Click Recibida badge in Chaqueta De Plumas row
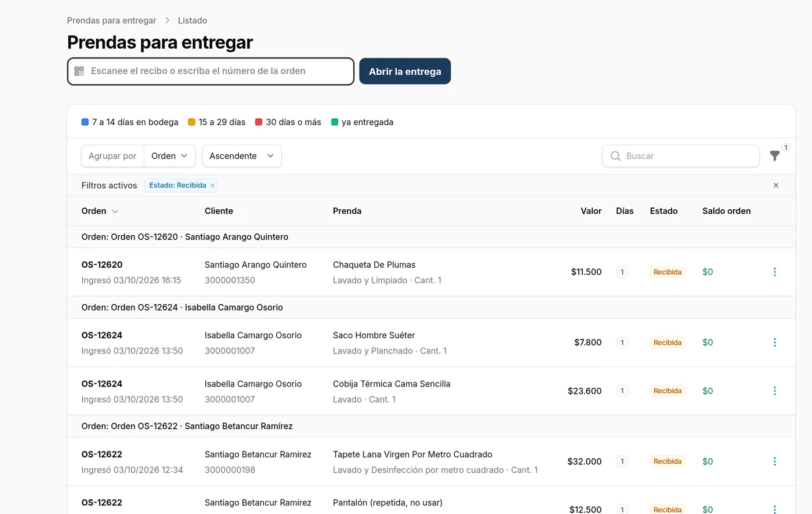Image resolution: width=812 pixels, height=514 pixels. click(x=668, y=272)
